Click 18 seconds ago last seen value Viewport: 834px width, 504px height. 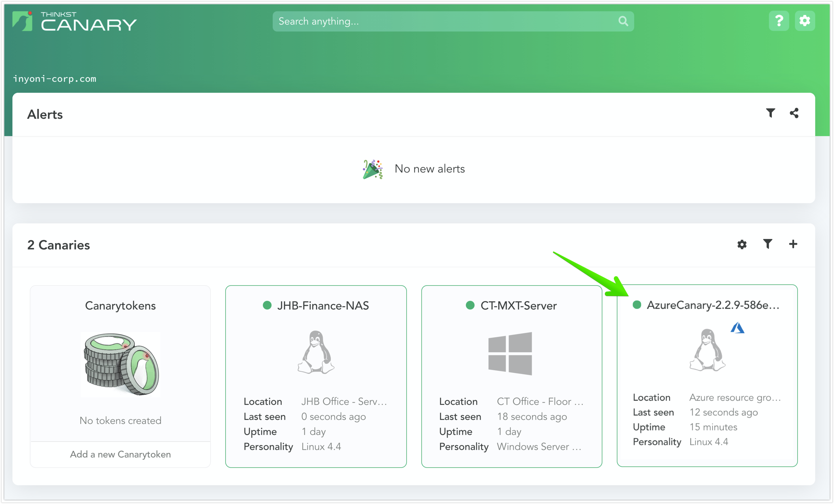532,417
